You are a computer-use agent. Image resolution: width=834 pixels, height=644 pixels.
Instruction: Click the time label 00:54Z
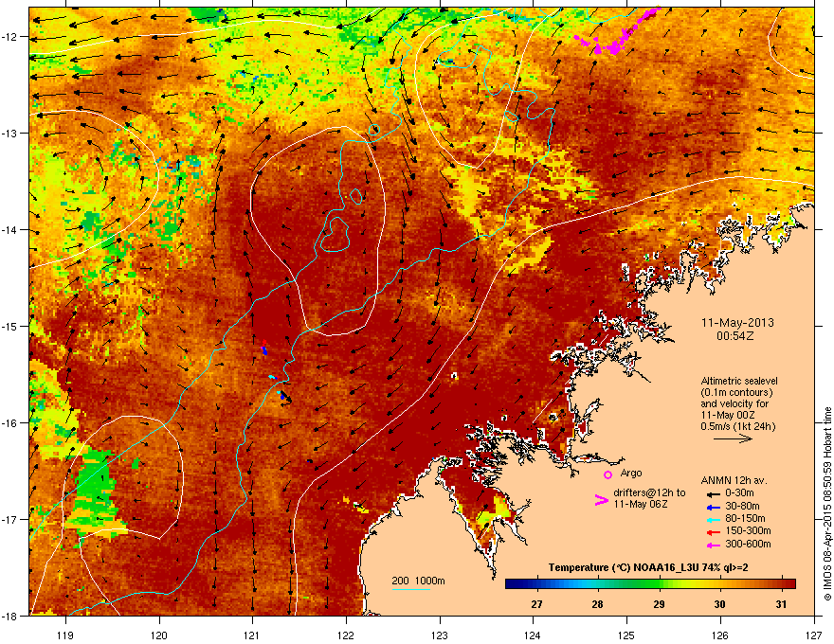point(735,336)
